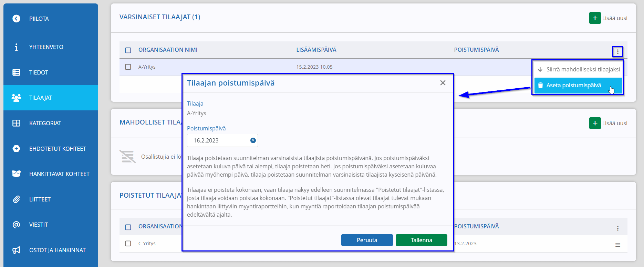
Task: Open Viestit at-sign icon
Action: [16, 225]
